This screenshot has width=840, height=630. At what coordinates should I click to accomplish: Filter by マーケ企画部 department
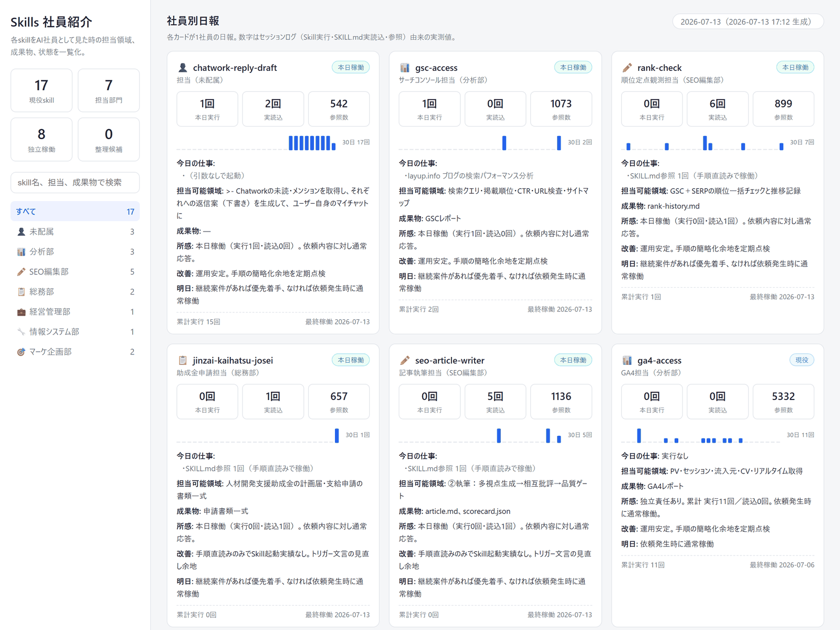pyautogui.click(x=75, y=352)
